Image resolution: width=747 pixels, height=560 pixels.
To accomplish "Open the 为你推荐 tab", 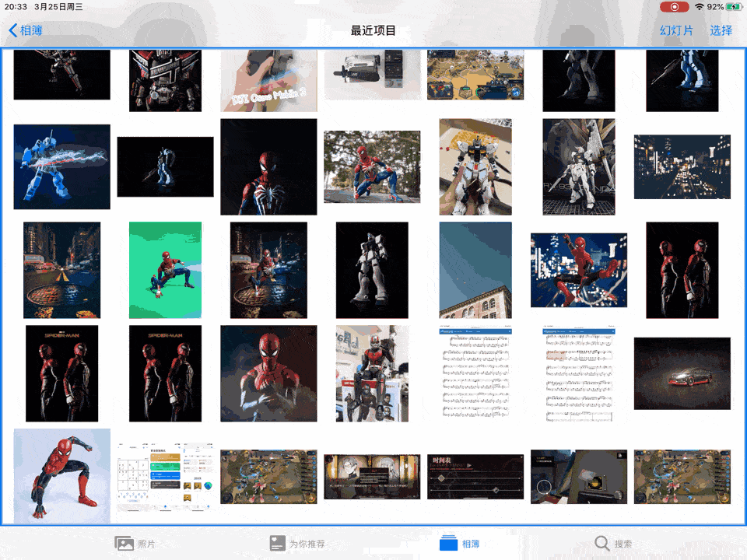I will [x=296, y=544].
